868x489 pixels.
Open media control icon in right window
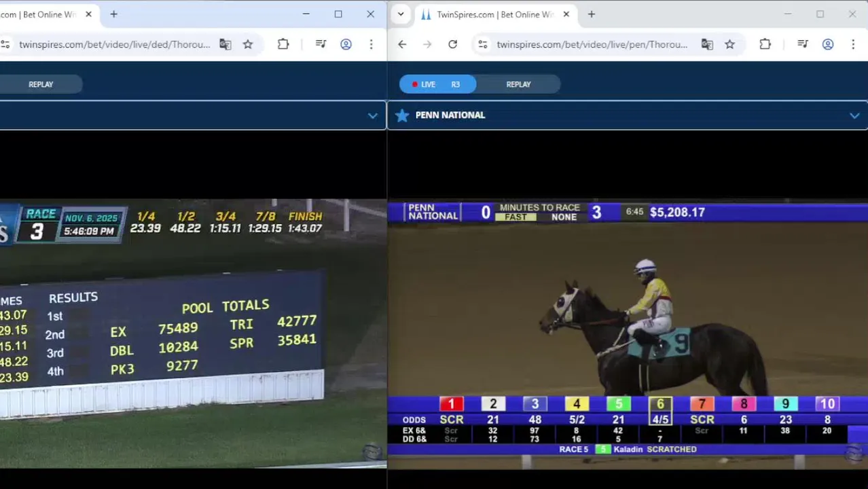pyautogui.click(x=803, y=44)
